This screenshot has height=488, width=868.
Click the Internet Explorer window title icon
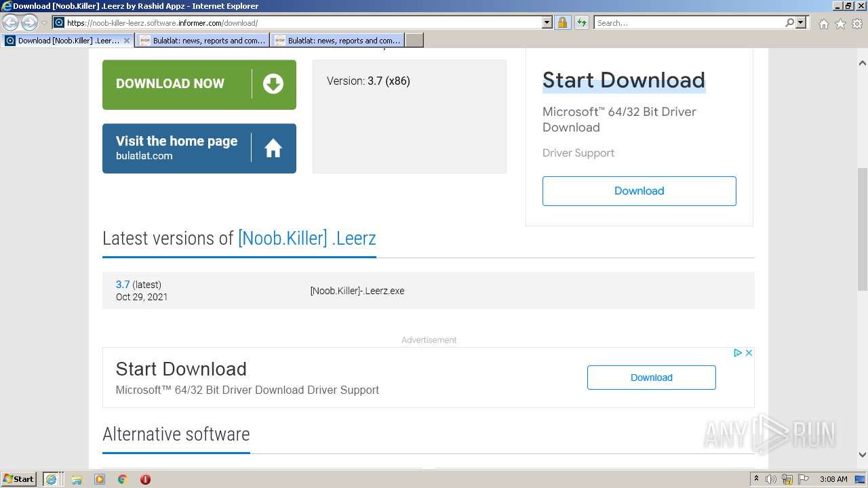[x=7, y=6]
